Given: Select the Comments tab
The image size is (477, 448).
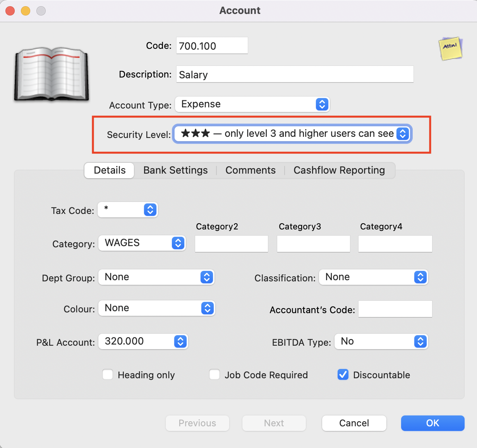Looking at the screenshot, I should (x=250, y=170).
